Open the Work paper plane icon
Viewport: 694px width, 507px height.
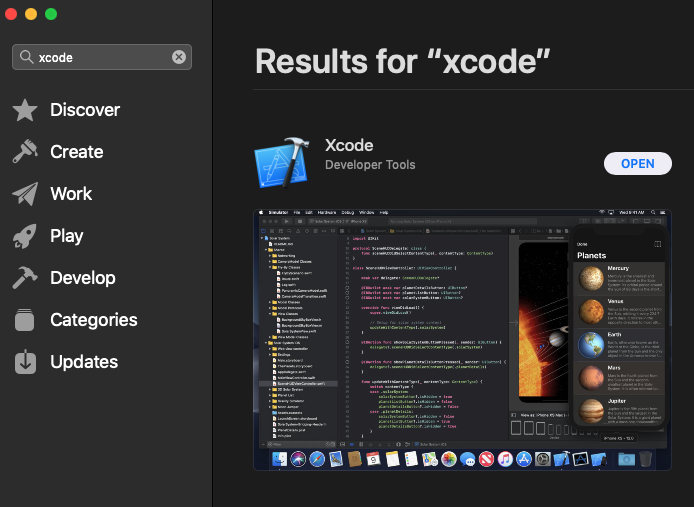[25, 194]
